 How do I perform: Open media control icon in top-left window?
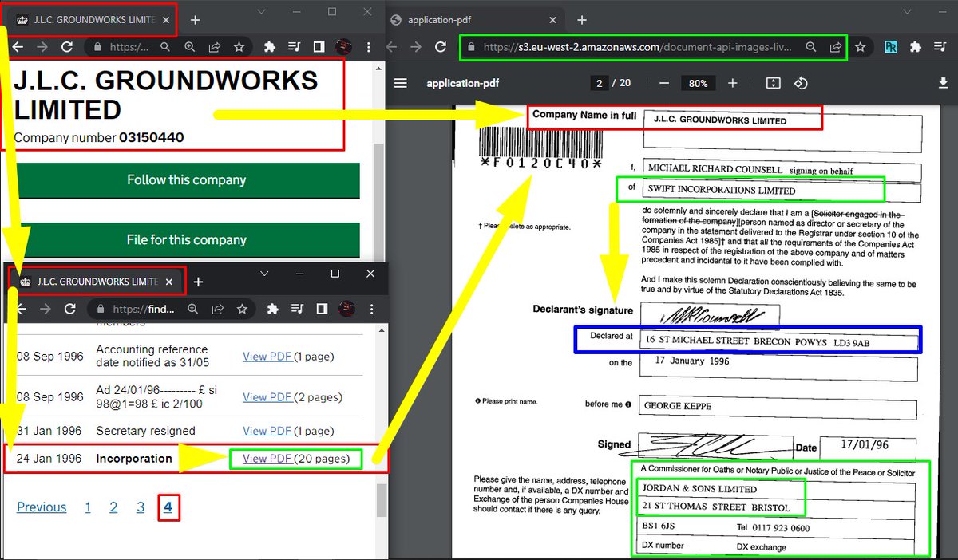pyautogui.click(x=295, y=47)
